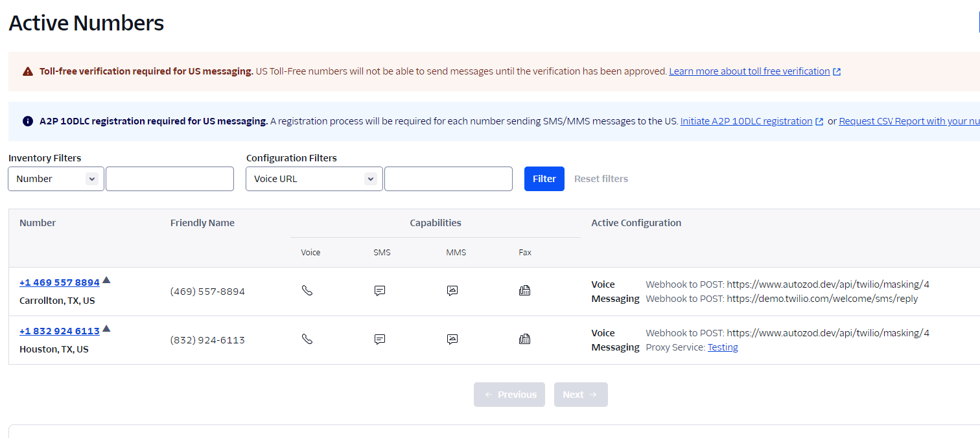Click the SMS icon for Houston number

[380, 339]
